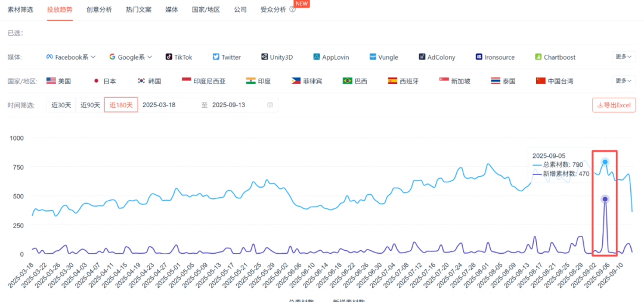Select 印度尼西亚 country filter
The height and width of the screenshot is (302, 644).
point(203,81)
